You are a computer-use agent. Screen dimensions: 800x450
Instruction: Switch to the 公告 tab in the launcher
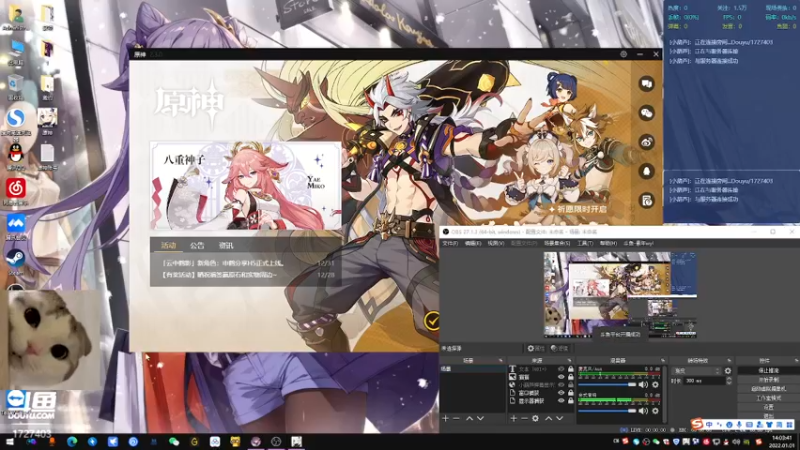[197, 245]
